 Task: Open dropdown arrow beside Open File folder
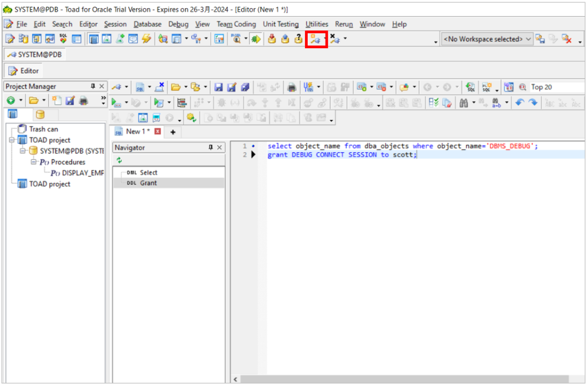point(185,87)
